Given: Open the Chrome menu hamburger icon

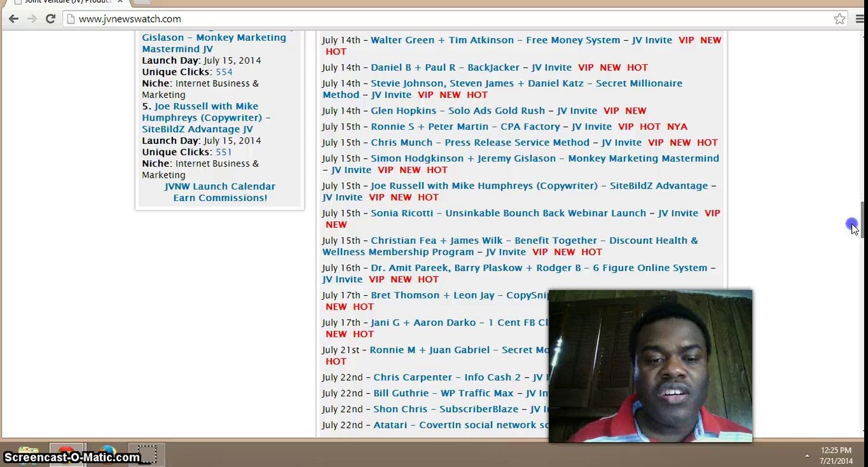Looking at the screenshot, I should click(x=858, y=19).
